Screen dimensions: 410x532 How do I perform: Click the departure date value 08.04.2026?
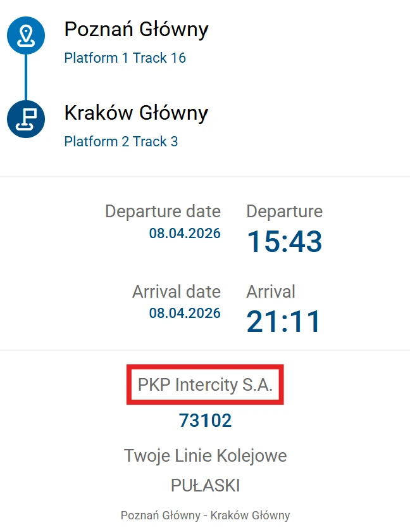[x=185, y=233]
